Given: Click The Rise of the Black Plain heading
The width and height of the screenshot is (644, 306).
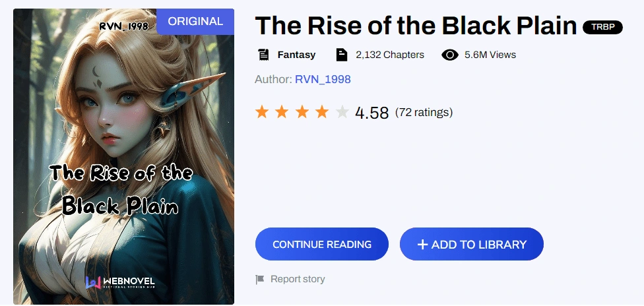Looking at the screenshot, I should pos(416,26).
